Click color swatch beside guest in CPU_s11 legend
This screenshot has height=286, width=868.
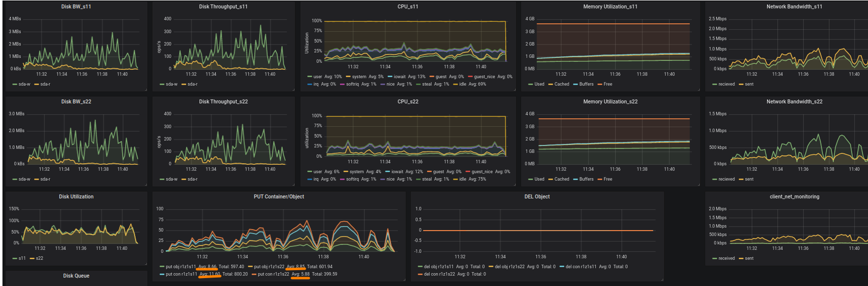click(432, 77)
